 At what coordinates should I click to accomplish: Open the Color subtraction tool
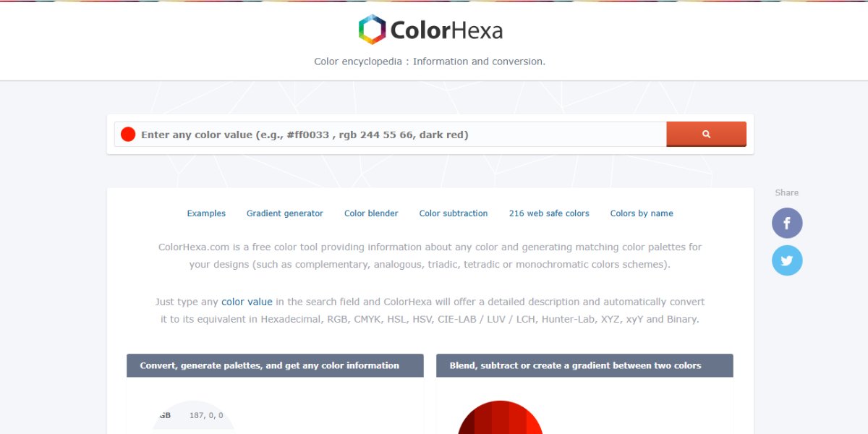454,213
